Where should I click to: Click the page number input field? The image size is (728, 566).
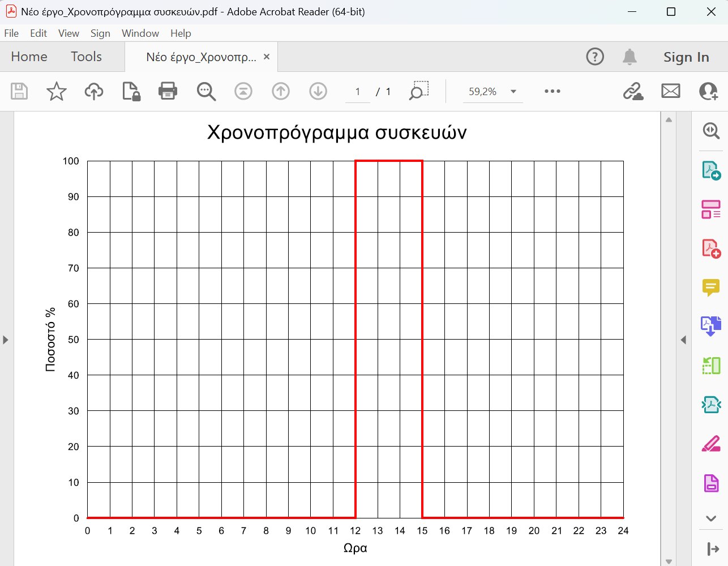click(358, 92)
